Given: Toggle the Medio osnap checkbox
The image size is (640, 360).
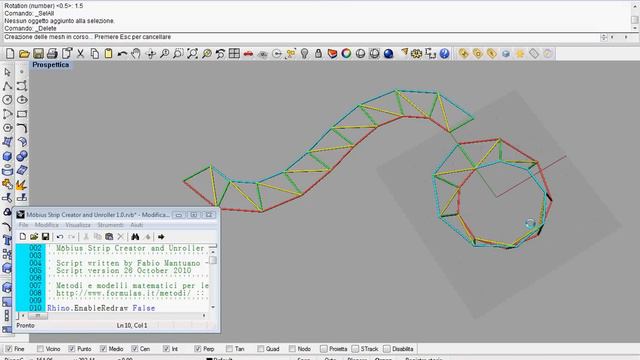Looking at the screenshot, I should (103, 349).
